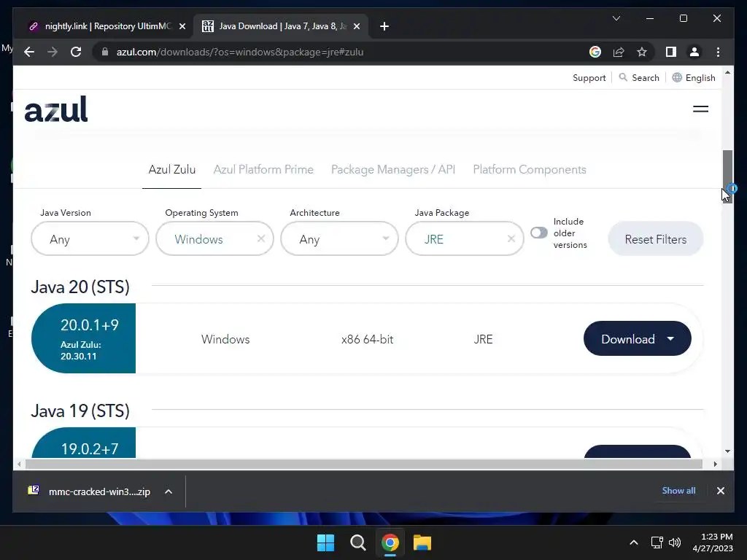
Task: Close the nightly.link tab
Action: click(182, 26)
